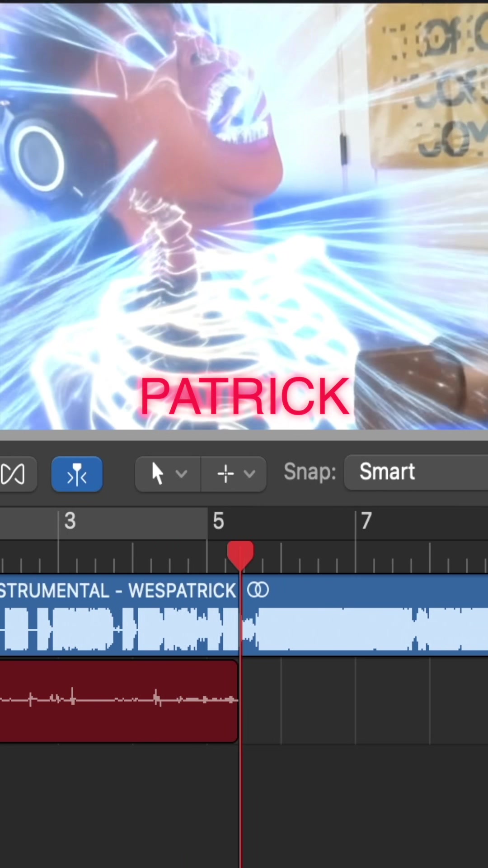Click the loop icon on blue region

pyautogui.click(x=258, y=590)
